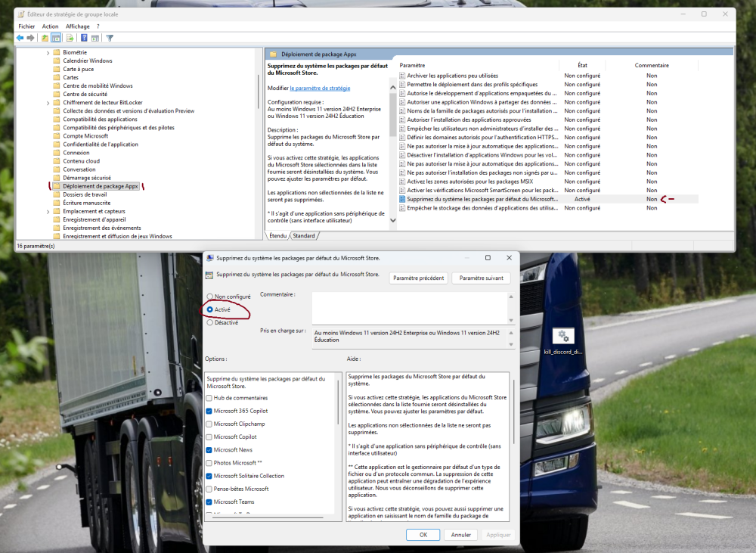Click the grey Forward arrow toolbar icon
The height and width of the screenshot is (553, 756).
pyautogui.click(x=31, y=38)
